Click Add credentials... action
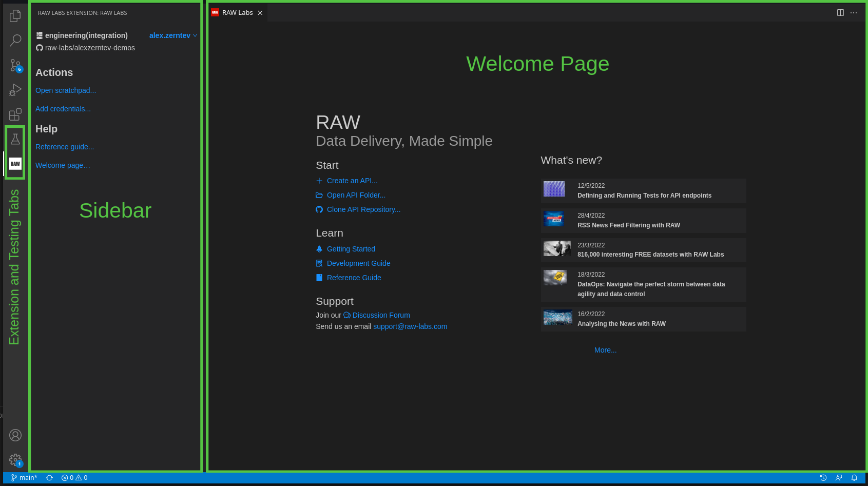 pos(63,109)
